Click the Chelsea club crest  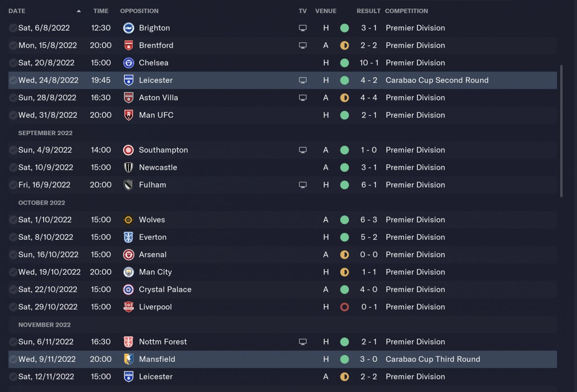pos(128,63)
